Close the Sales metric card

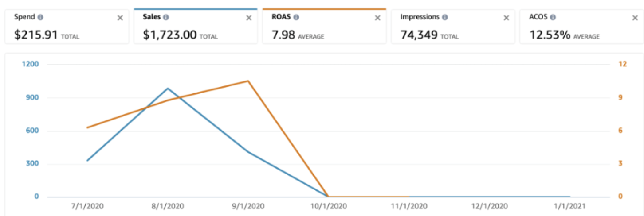click(x=249, y=18)
